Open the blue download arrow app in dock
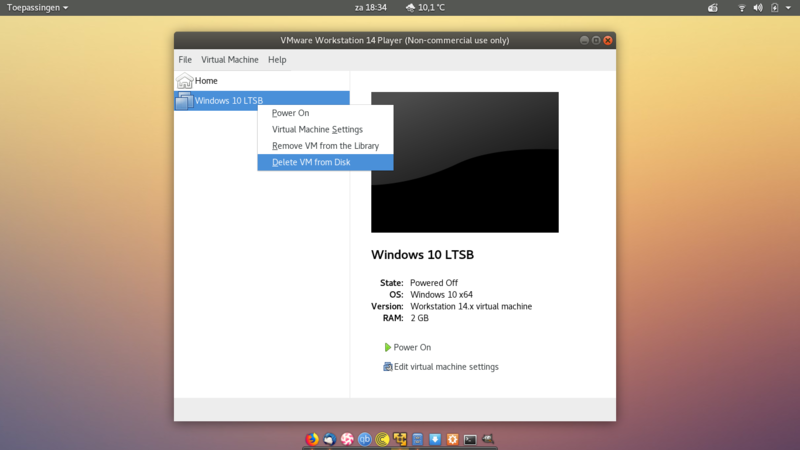 435,439
